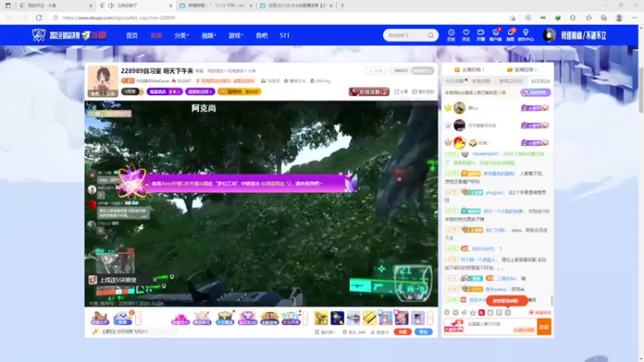Switch to the 今日贡献 tab

(x=455, y=81)
